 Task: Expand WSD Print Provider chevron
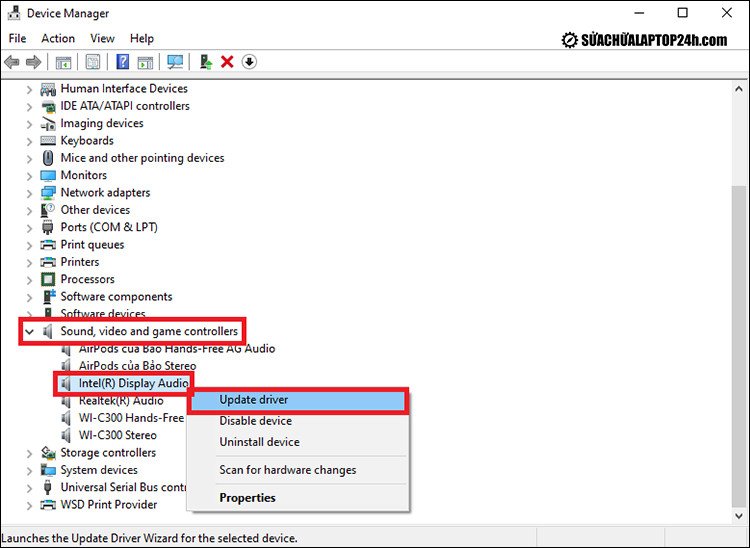(29, 505)
